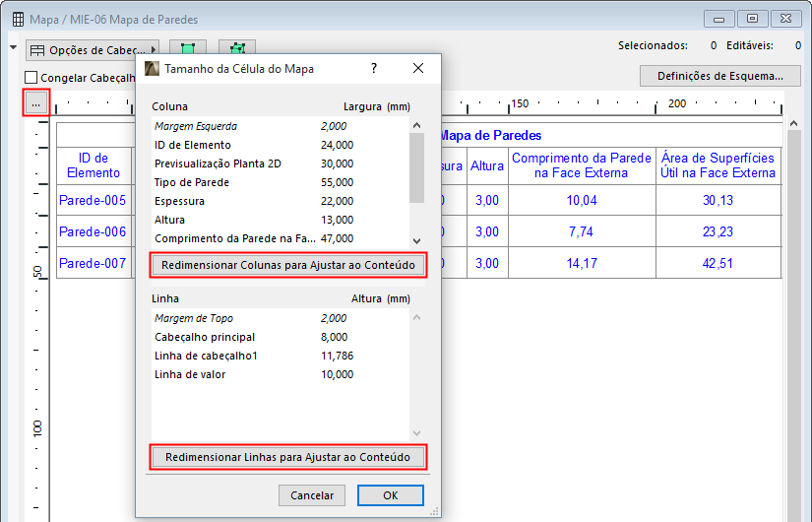This screenshot has width=812, height=522.
Task: Click width value 47,000
Action: (338, 238)
